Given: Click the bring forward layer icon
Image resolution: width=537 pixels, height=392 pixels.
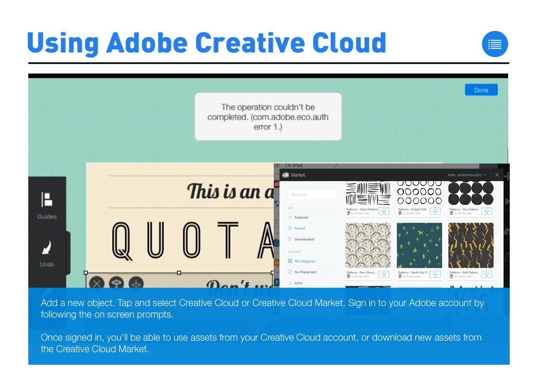Looking at the screenshot, I should [x=136, y=284].
